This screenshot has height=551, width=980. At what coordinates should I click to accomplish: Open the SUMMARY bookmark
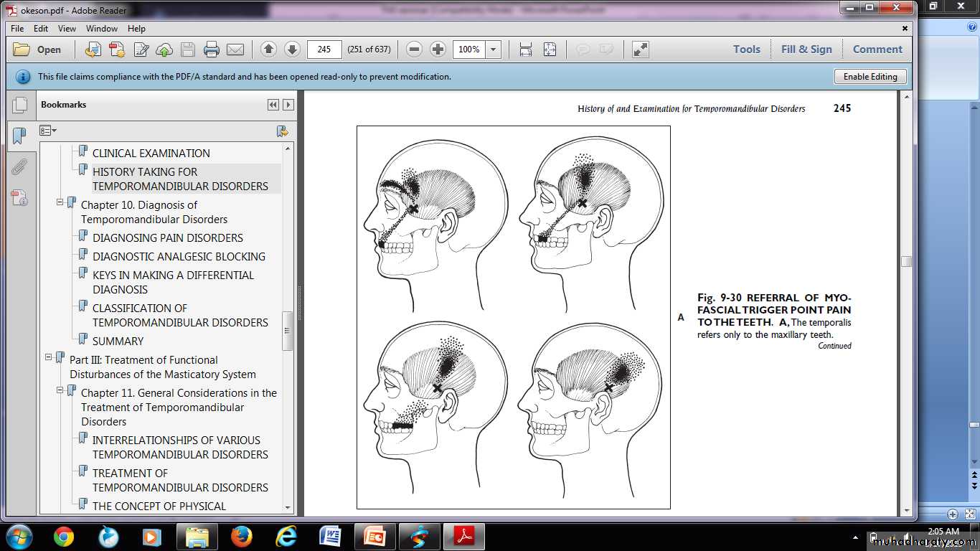click(118, 342)
